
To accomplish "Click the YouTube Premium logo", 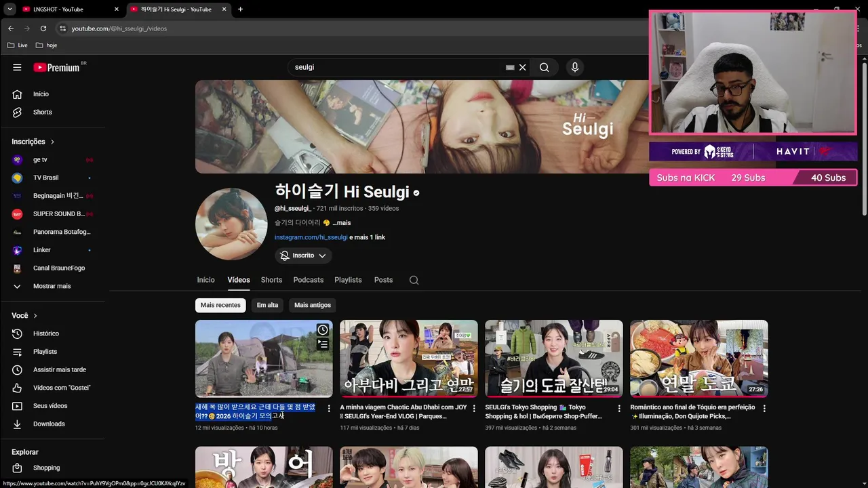I will [57, 67].
